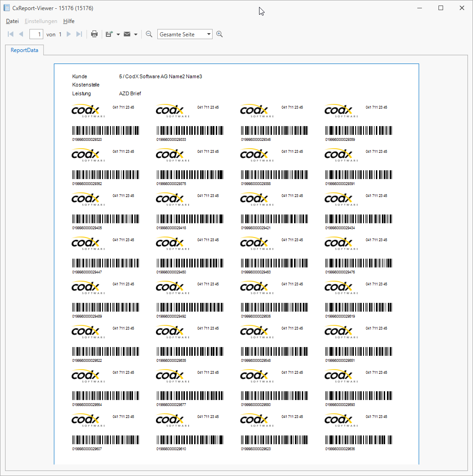Image resolution: width=473 pixels, height=476 pixels.
Task: Click barcode number 0199980000029489
Action: click(x=87, y=316)
